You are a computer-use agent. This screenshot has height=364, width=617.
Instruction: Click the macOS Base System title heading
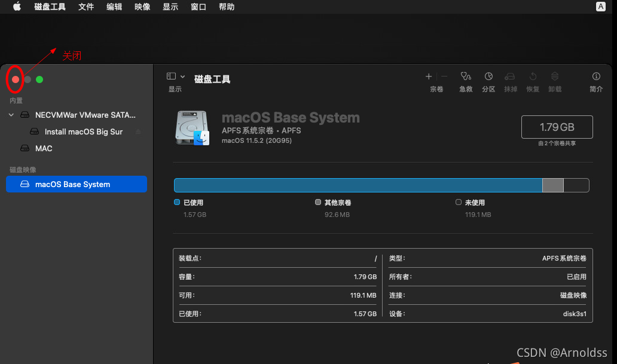[x=291, y=118]
